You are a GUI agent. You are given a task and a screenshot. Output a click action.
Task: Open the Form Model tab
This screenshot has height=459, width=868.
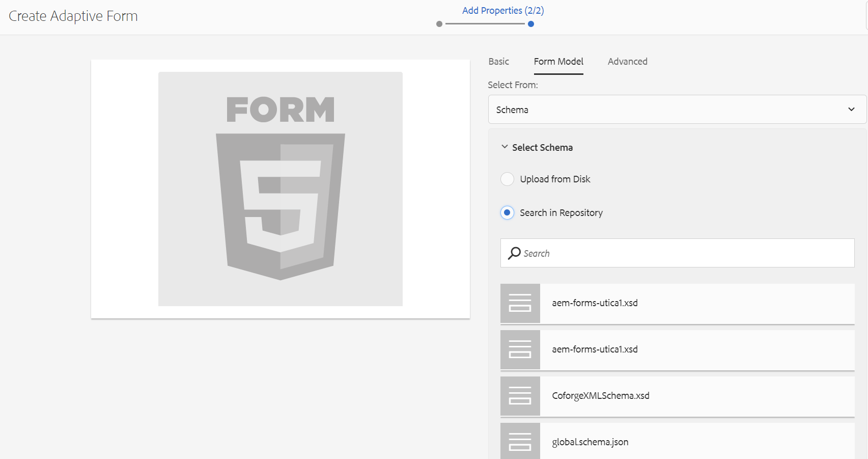click(x=558, y=62)
